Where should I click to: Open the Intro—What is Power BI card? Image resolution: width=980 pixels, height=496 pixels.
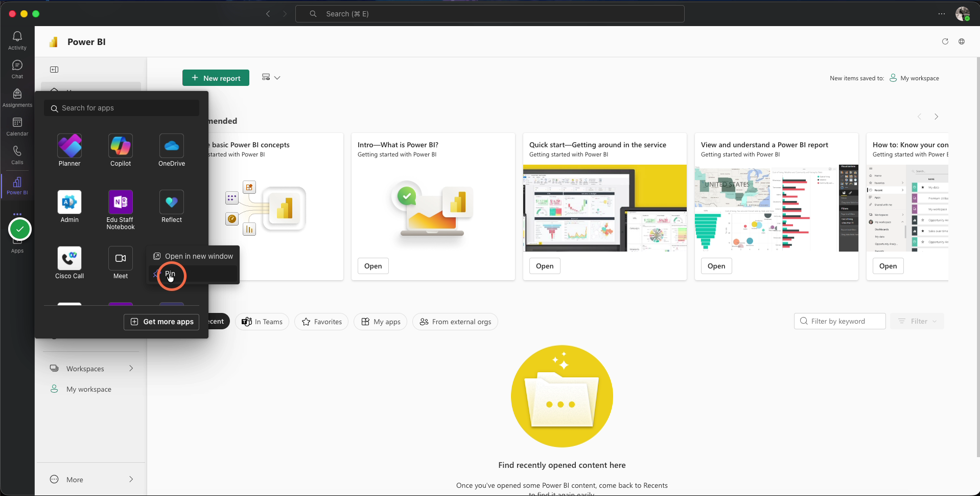coord(373,266)
